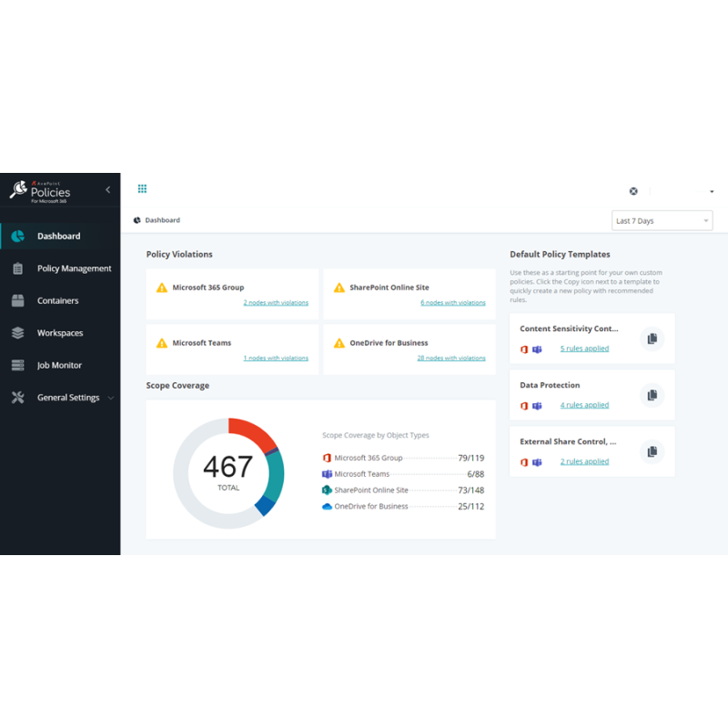This screenshot has height=728, width=728.
Task: Copy the External Share Control template
Action: tap(652, 451)
